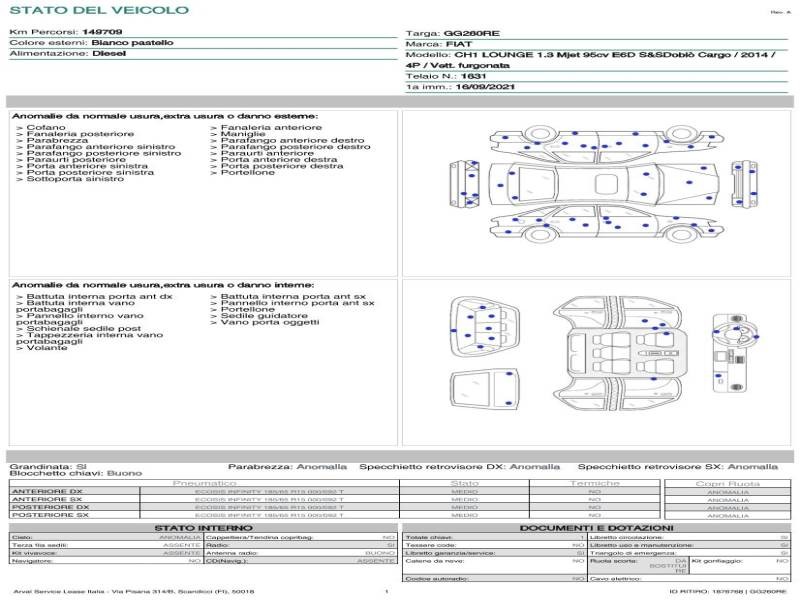Click the DOCUMENTI E DOTAZIONI header
Image resolution: width=800 pixels, height=600 pixels.
click(596, 528)
